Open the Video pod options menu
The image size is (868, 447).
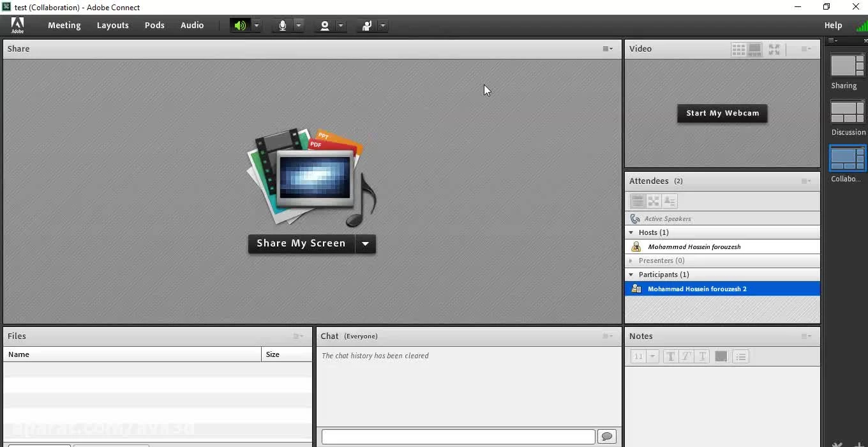click(x=806, y=49)
